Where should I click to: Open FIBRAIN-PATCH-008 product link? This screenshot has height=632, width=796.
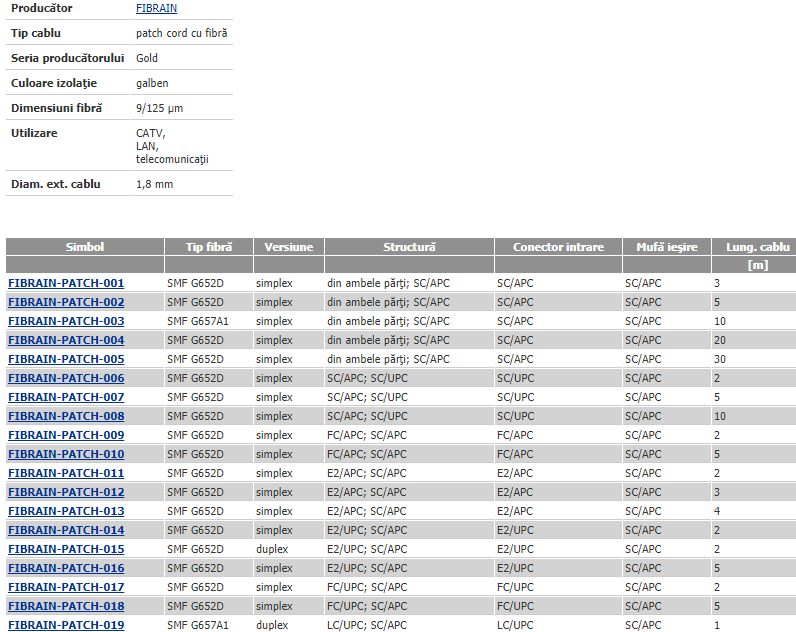pyautogui.click(x=66, y=416)
